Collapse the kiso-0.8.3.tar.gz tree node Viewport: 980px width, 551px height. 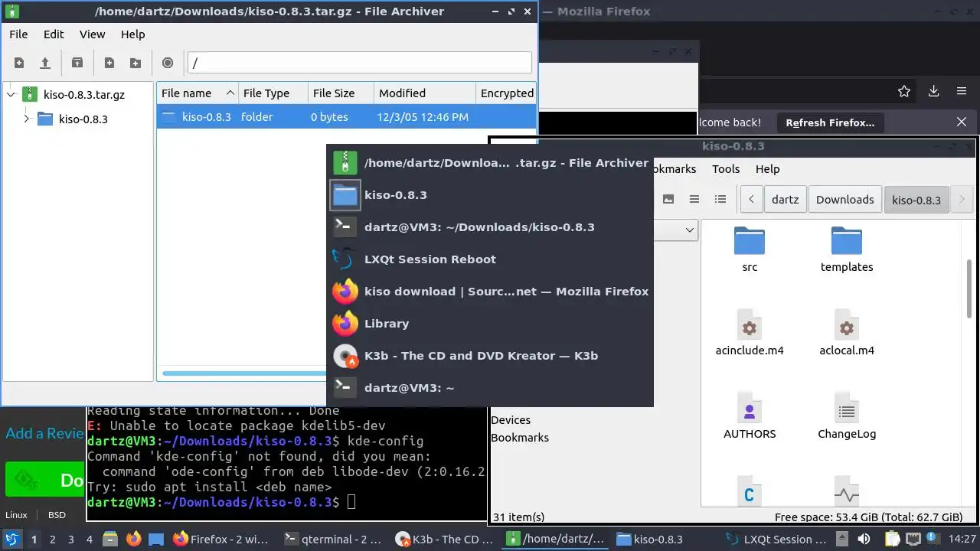[11, 95]
